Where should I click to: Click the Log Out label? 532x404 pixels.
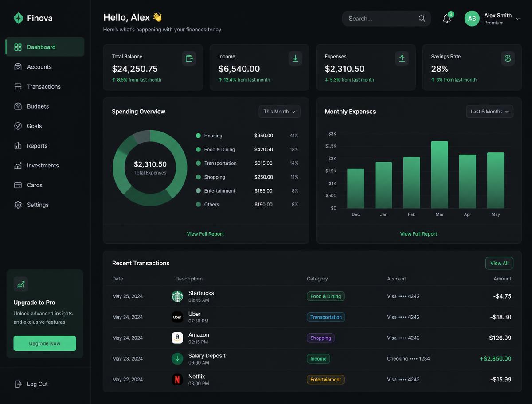coord(37,384)
